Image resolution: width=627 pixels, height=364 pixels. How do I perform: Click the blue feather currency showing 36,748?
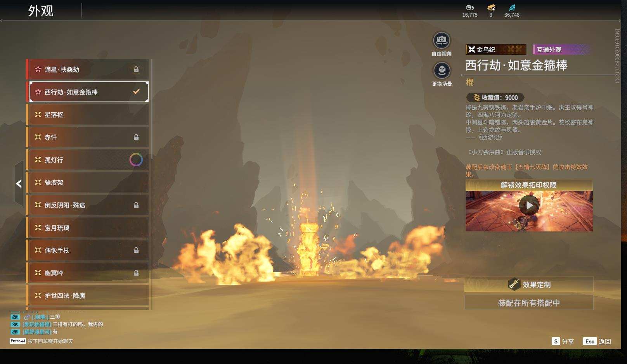512,7
